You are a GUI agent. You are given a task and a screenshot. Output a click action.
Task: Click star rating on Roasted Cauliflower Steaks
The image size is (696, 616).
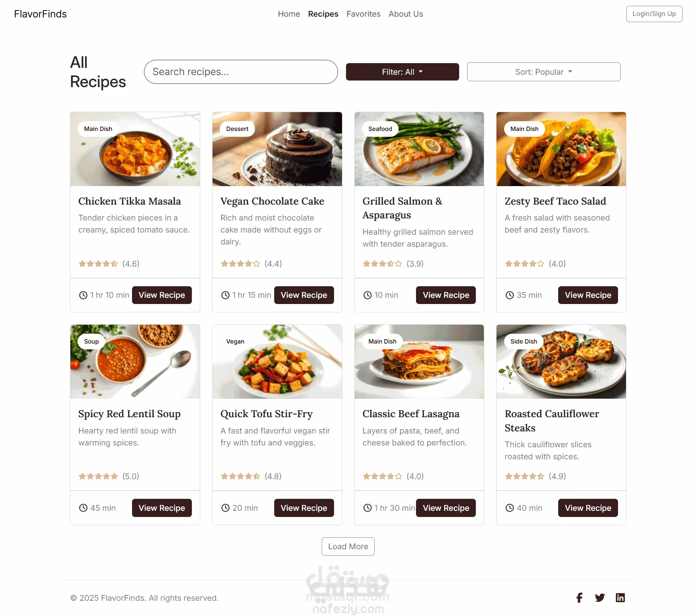point(524,476)
